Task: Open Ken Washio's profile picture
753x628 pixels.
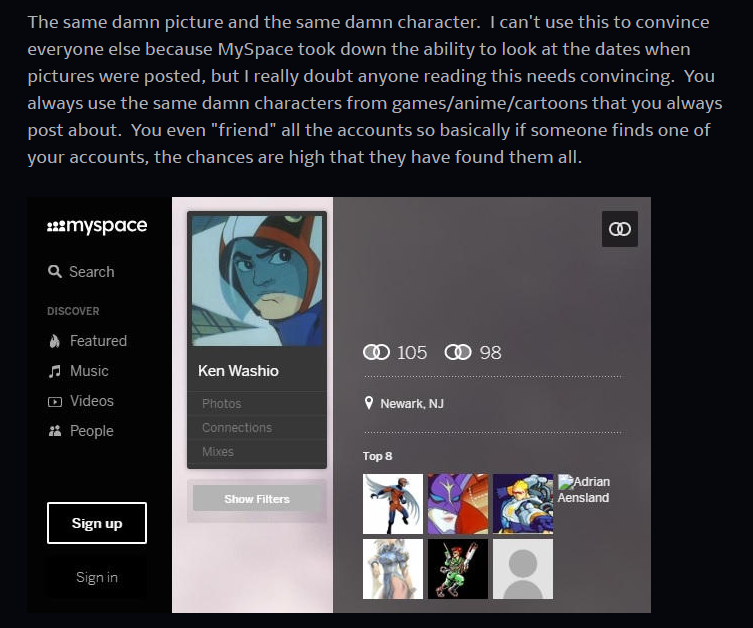Action: point(257,280)
